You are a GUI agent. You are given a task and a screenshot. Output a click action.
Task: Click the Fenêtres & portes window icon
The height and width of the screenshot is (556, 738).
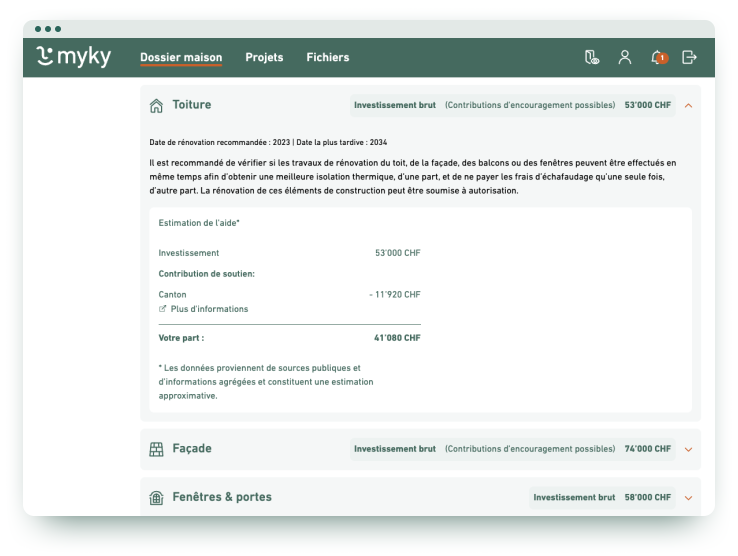[x=156, y=498]
